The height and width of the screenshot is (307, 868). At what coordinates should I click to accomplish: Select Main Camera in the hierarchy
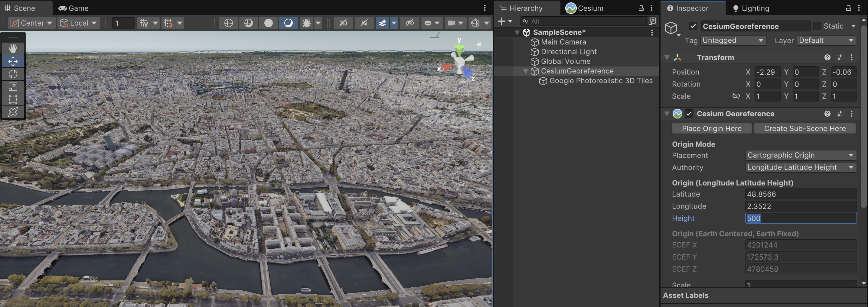(563, 42)
